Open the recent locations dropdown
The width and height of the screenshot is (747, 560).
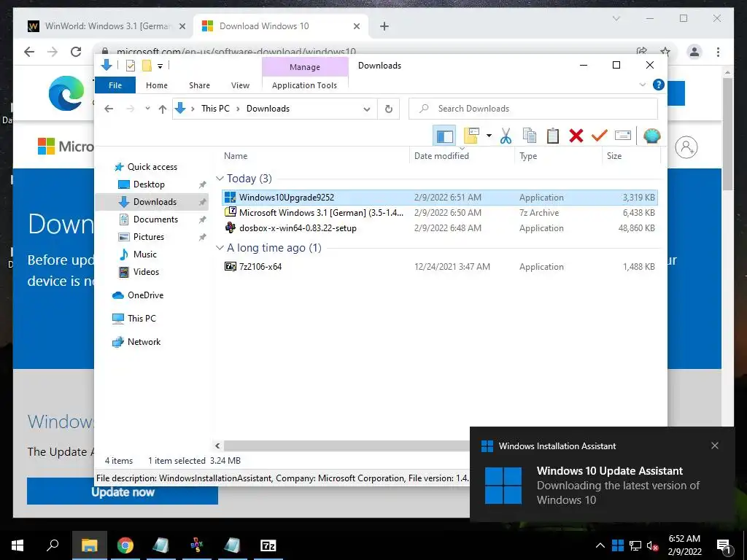(147, 109)
